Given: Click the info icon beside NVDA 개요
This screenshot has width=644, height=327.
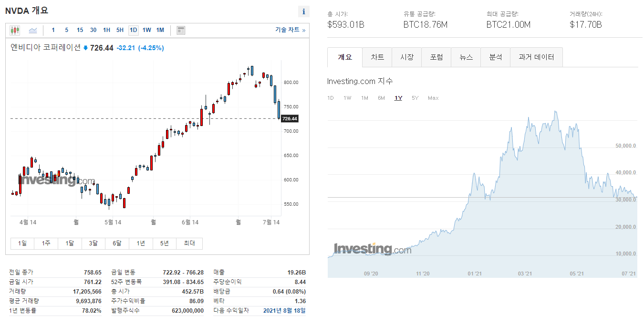Looking at the screenshot, I should coord(304,12).
